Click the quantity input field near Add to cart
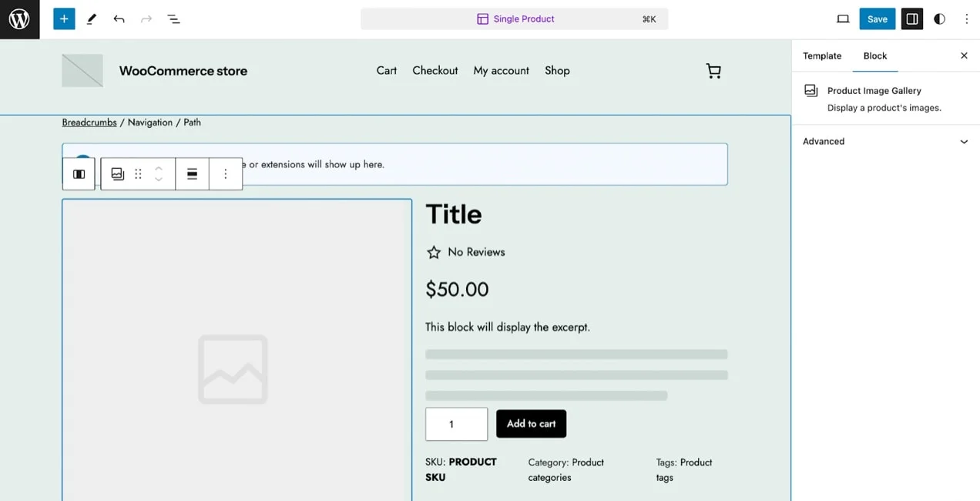Screen dimensions: 980x501 456,423
